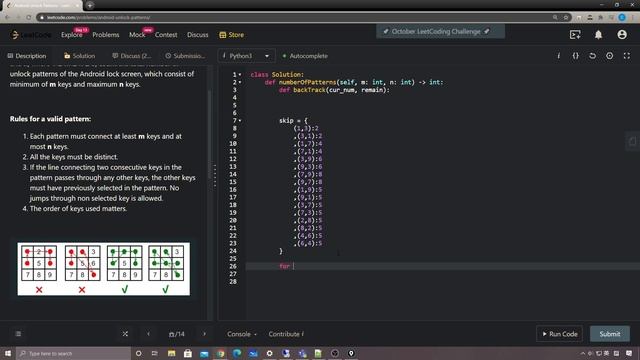
Task: Click the 'Rules for a valid pattern:' heading
Action: click(x=50, y=119)
